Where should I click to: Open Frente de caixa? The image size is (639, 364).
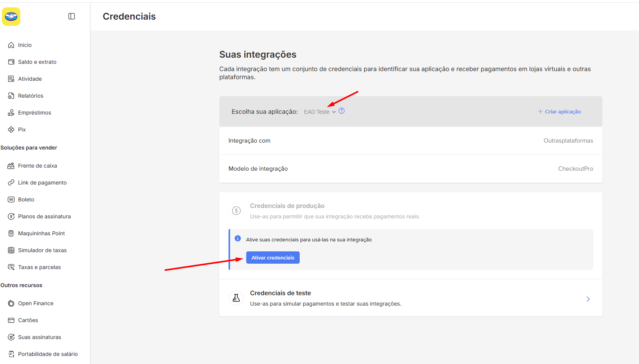37,166
